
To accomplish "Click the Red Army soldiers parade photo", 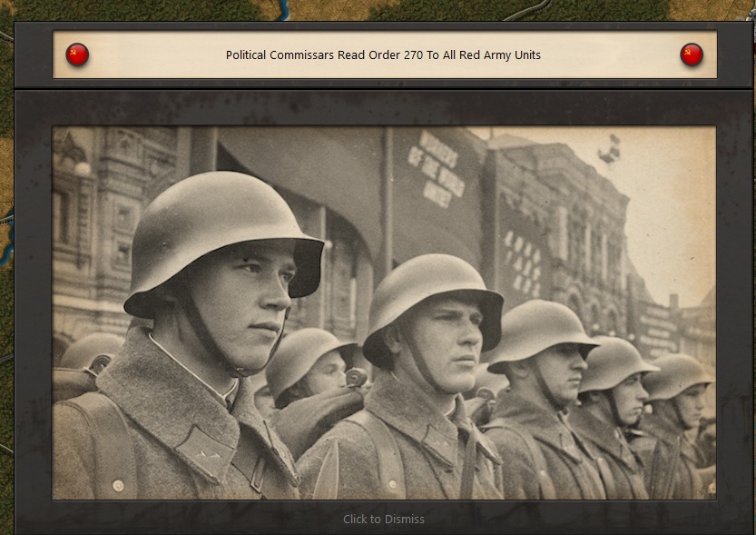I will [x=384, y=312].
